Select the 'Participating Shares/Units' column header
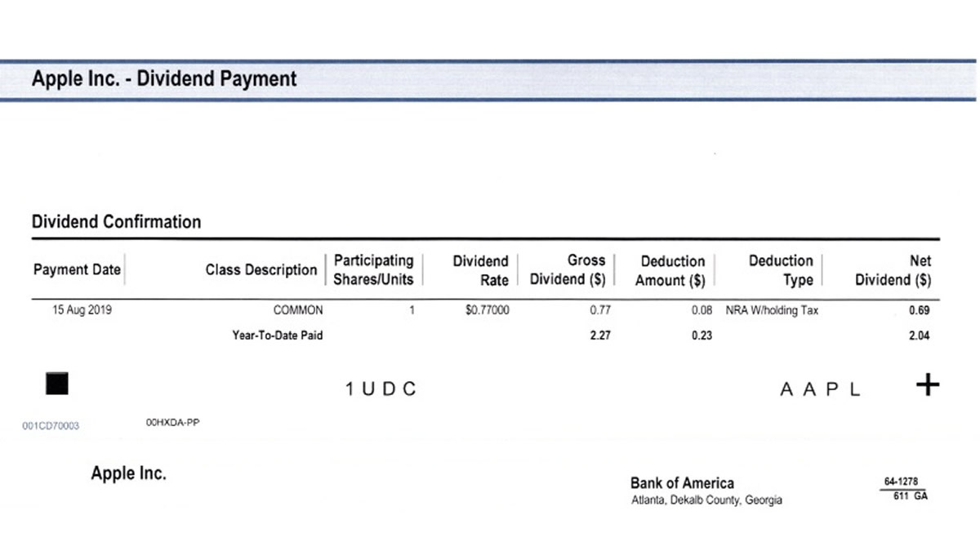 [x=373, y=269]
